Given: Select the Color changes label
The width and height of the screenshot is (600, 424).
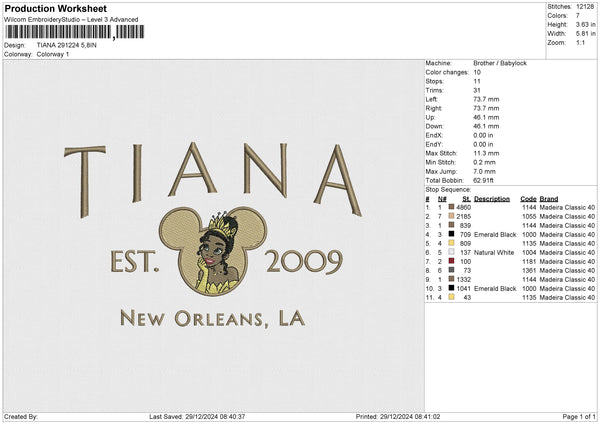Looking at the screenshot, I should [x=447, y=72].
